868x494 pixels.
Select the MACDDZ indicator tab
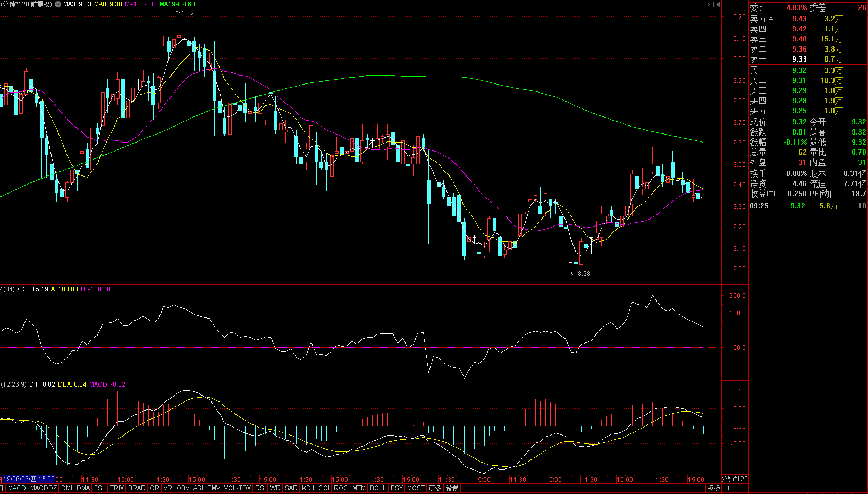click(44, 488)
